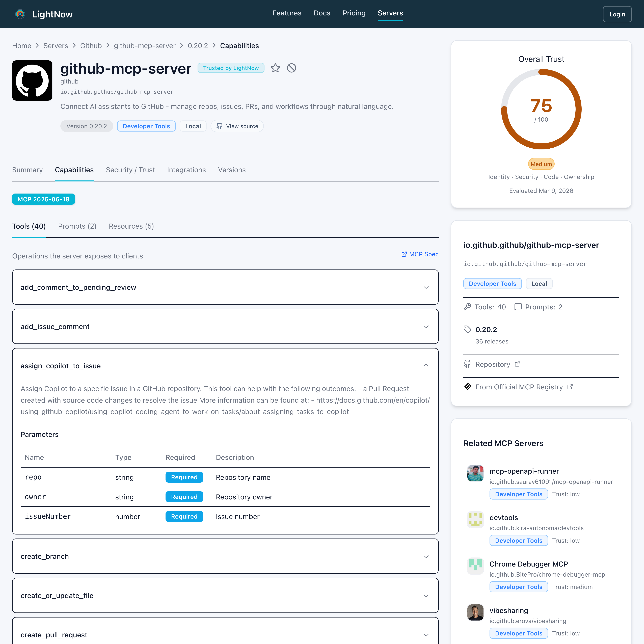This screenshot has width=644, height=644.
Task: Select the Tools (40) sub-tab
Action: tap(29, 226)
